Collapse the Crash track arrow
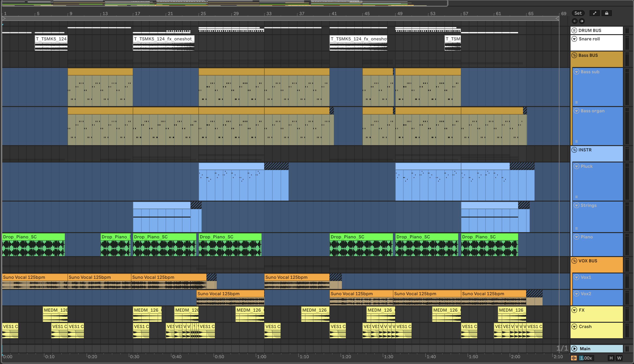 coord(575,326)
